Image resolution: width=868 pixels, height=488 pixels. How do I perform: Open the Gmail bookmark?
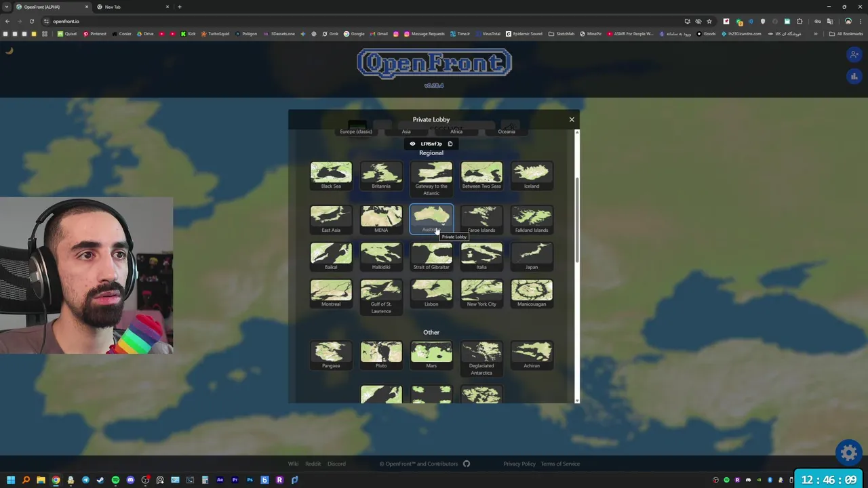pos(379,34)
